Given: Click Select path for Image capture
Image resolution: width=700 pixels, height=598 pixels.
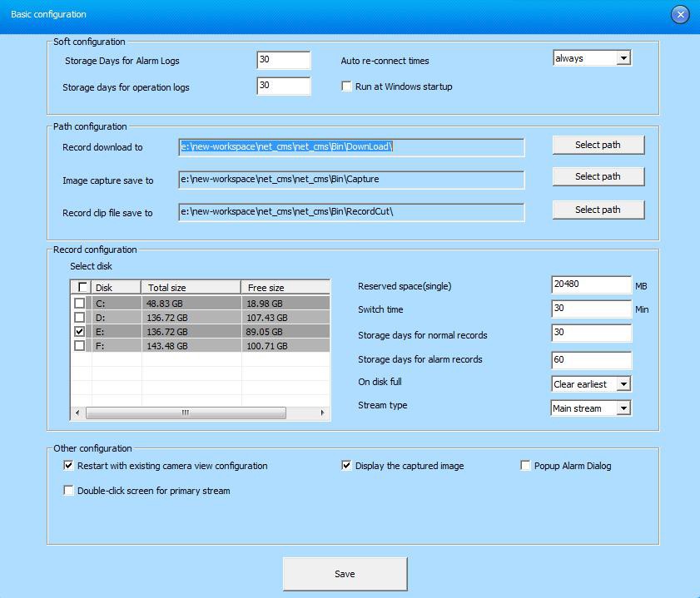Looking at the screenshot, I should click(x=598, y=176).
